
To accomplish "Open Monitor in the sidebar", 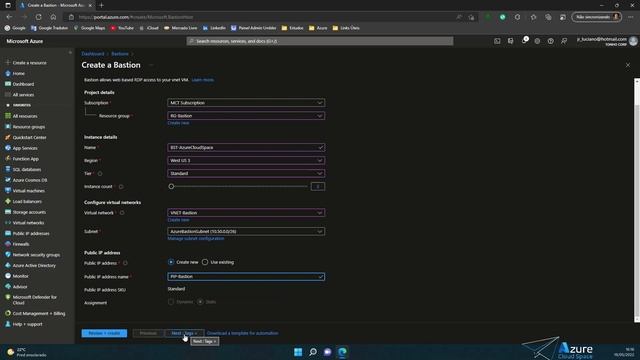I will point(20,276).
